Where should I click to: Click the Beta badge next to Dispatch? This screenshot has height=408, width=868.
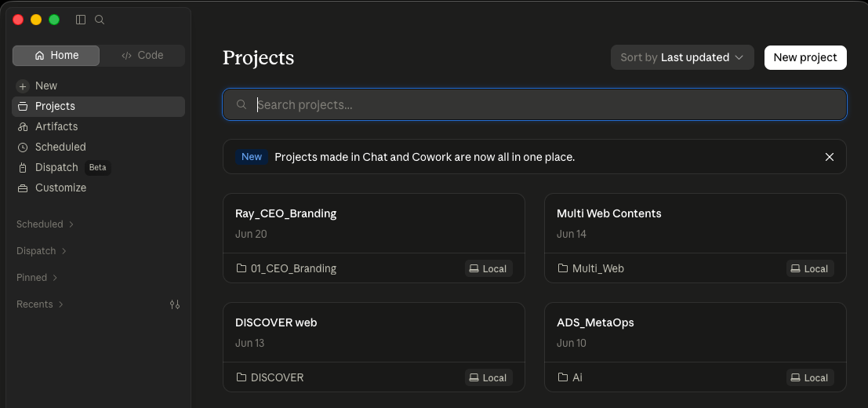(97, 168)
